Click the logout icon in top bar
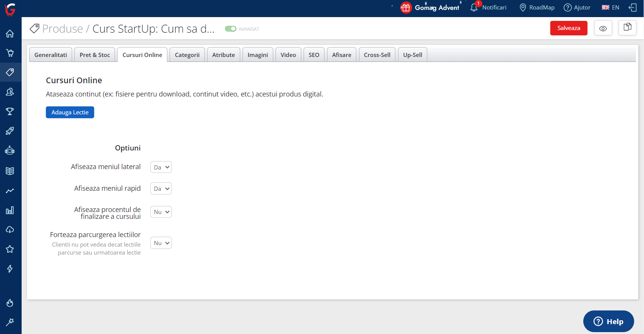The width and height of the screenshot is (644, 334). (633, 8)
